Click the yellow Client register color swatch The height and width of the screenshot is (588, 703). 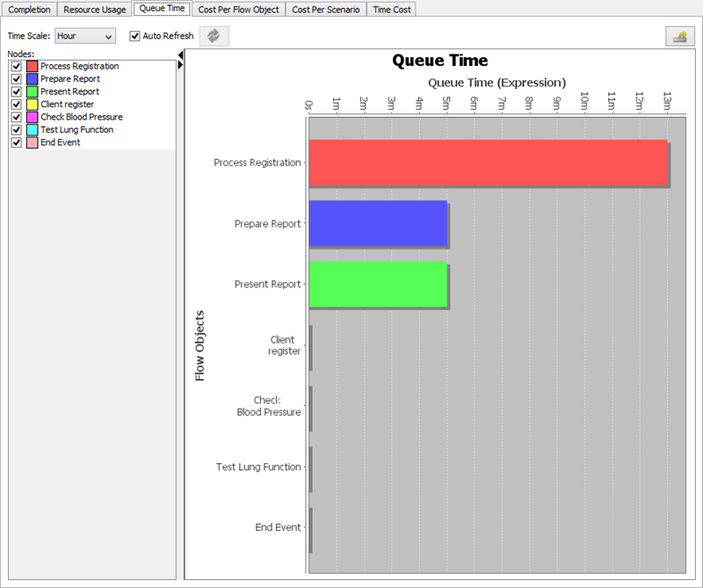click(32, 105)
